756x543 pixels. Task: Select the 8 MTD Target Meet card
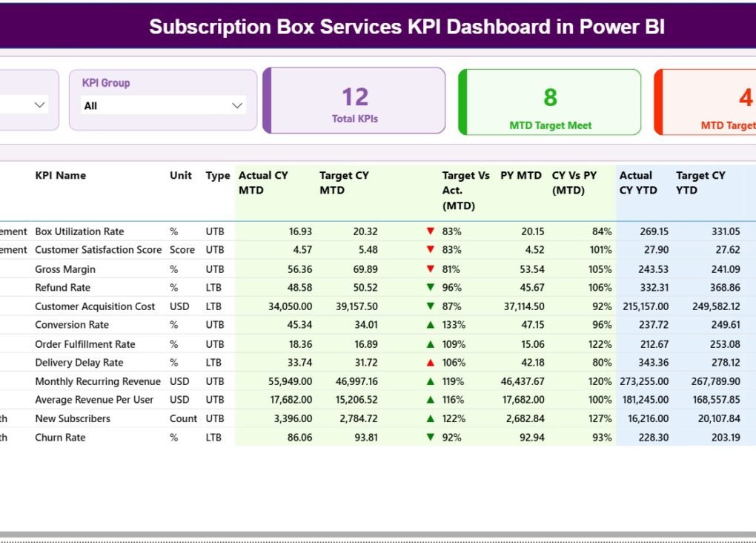pyautogui.click(x=549, y=101)
